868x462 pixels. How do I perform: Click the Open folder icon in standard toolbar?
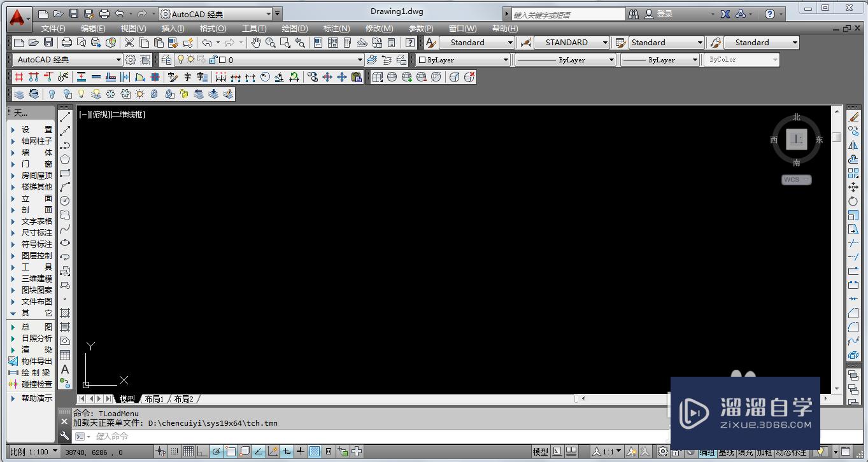pos(34,43)
